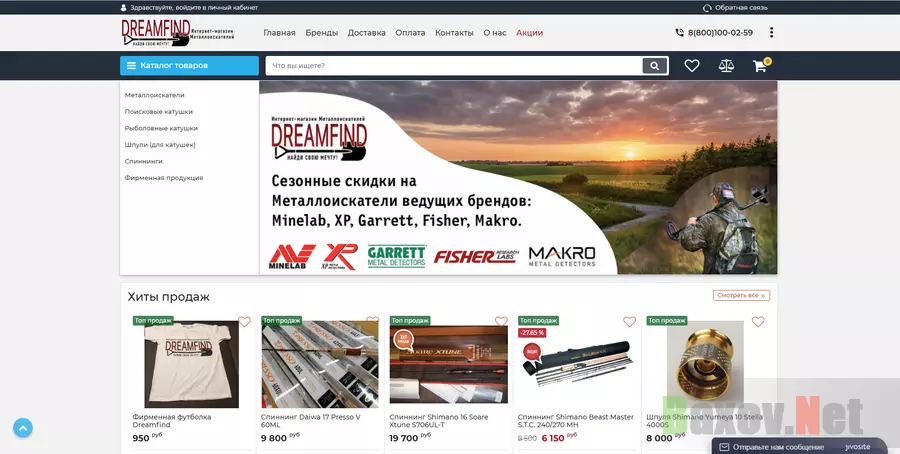Click the Makro Metal Detectors logo
The height and width of the screenshot is (454, 900).
562,257
